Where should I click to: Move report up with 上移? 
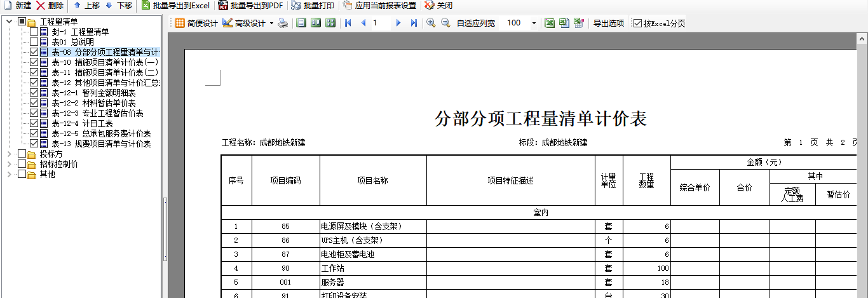[87, 6]
